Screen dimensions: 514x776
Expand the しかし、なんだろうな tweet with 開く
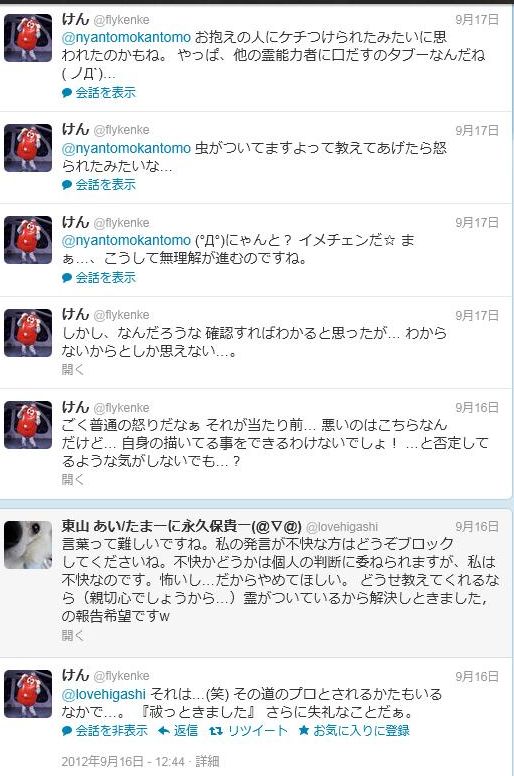click(x=73, y=369)
